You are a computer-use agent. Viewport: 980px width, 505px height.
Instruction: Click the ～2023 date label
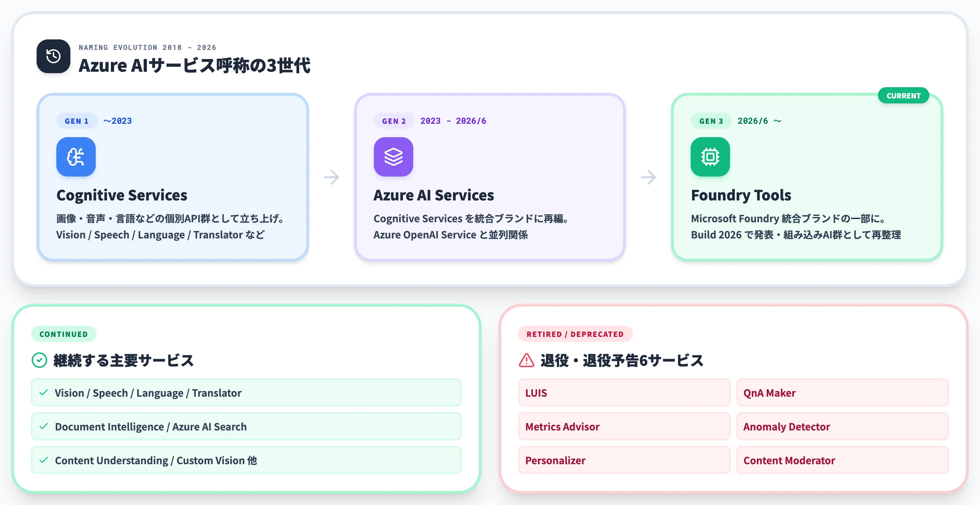(x=118, y=121)
